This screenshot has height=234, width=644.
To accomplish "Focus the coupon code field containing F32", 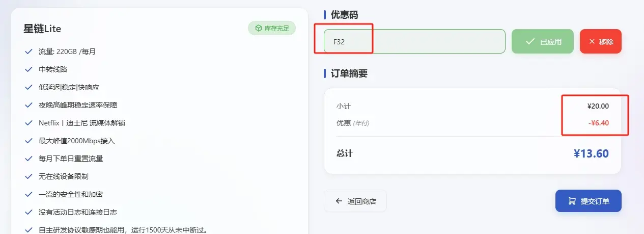I will (x=414, y=41).
